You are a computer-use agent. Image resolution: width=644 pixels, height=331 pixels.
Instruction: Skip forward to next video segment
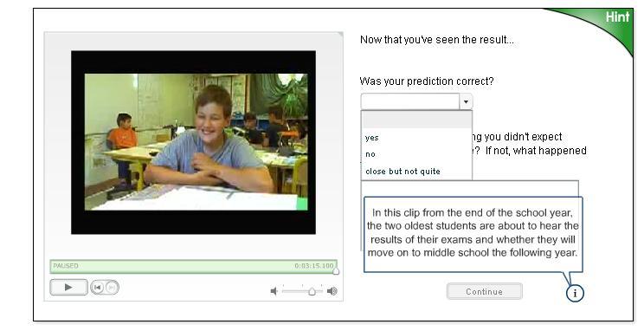[x=112, y=288]
